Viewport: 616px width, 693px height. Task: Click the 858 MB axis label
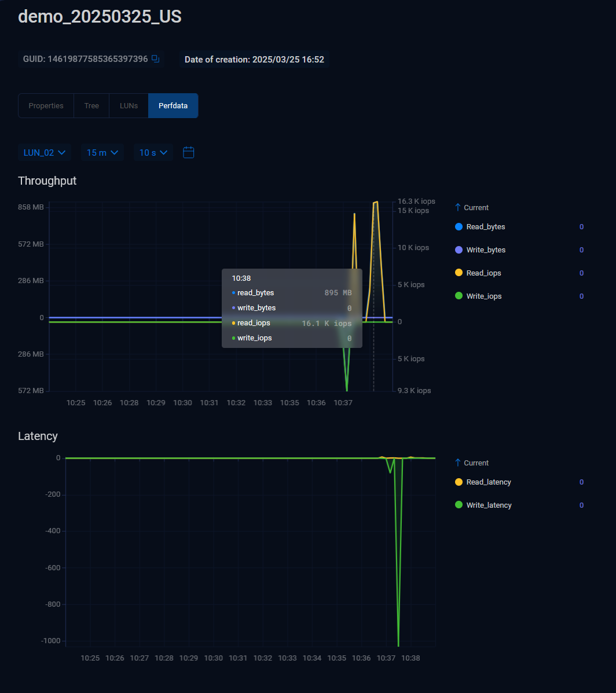click(31, 207)
